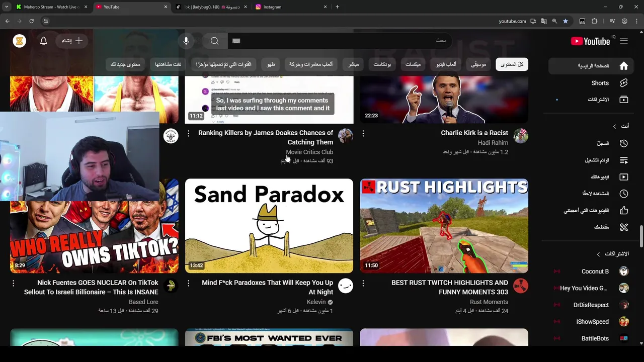Click the browser reload icon
The width and height of the screenshot is (644, 362).
[x=31, y=21]
